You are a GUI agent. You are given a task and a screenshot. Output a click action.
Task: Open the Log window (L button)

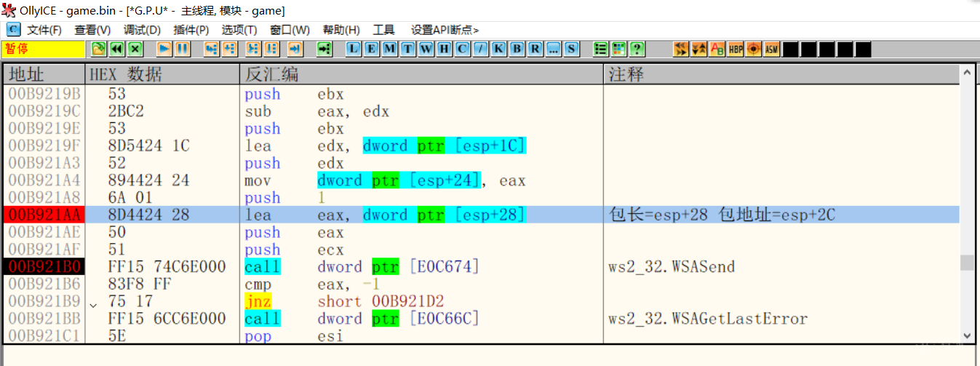(x=353, y=49)
